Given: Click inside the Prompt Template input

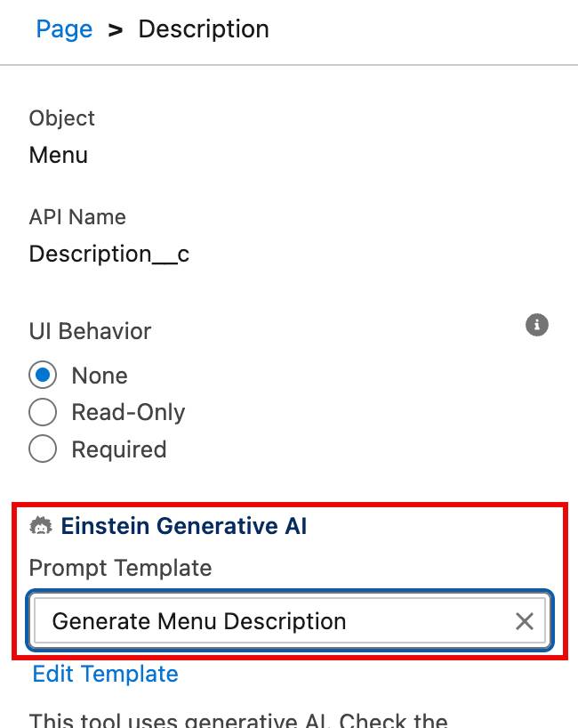Looking at the screenshot, I should (267, 620).
